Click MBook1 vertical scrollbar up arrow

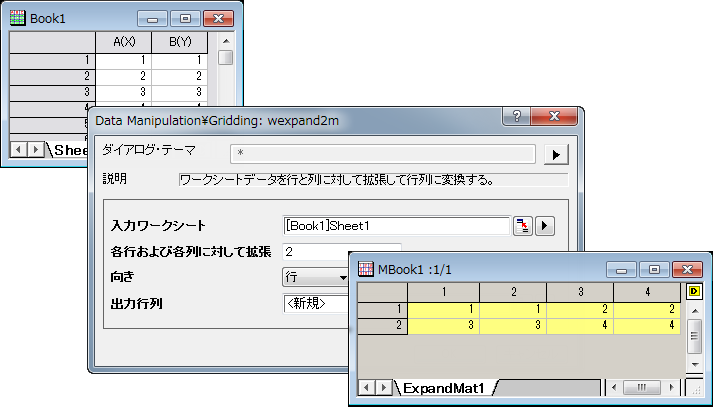pos(694,311)
